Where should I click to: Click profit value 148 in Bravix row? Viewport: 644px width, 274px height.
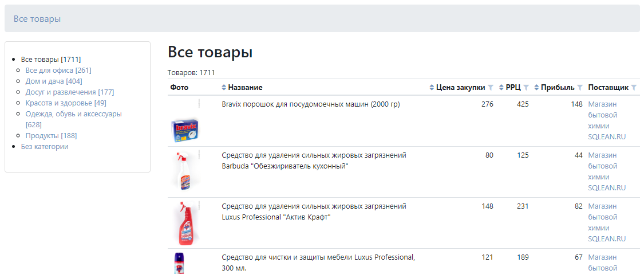point(576,104)
